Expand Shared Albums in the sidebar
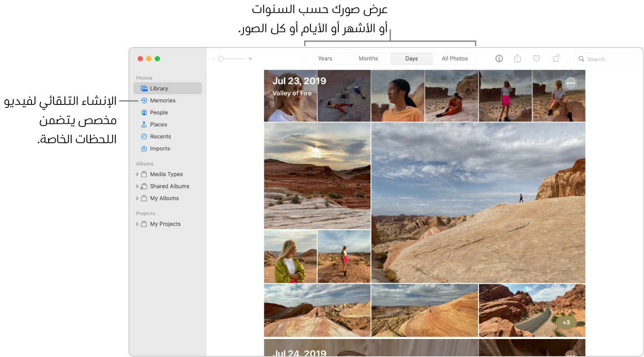The image size is (644, 357). 137,186
